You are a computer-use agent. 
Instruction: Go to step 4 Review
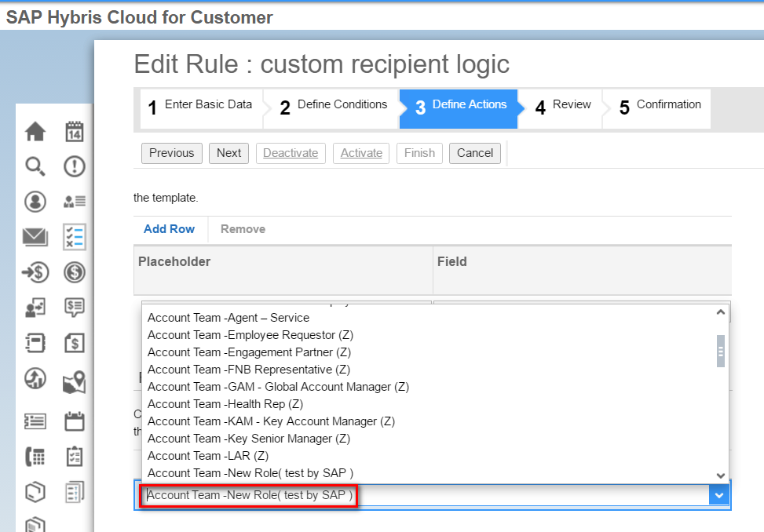pyautogui.click(x=563, y=108)
